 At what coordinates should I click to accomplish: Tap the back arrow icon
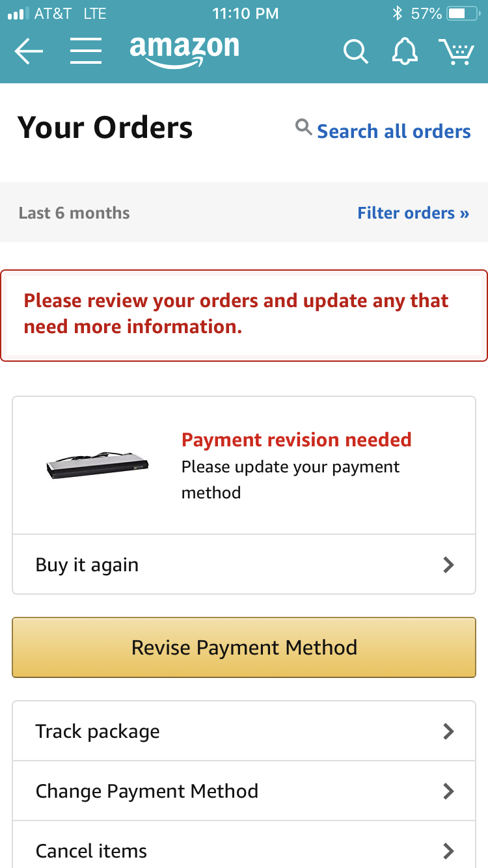pyautogui.click(x=29, y=51)
